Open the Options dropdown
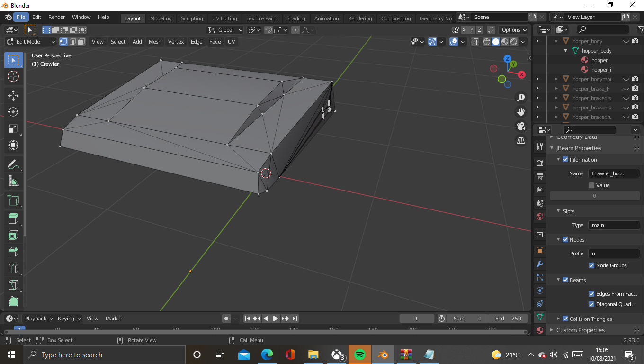 click(x=514, y=30)
